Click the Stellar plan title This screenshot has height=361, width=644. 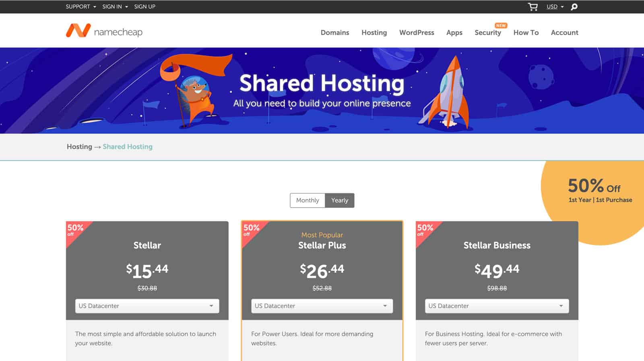(x=147, y=245)
